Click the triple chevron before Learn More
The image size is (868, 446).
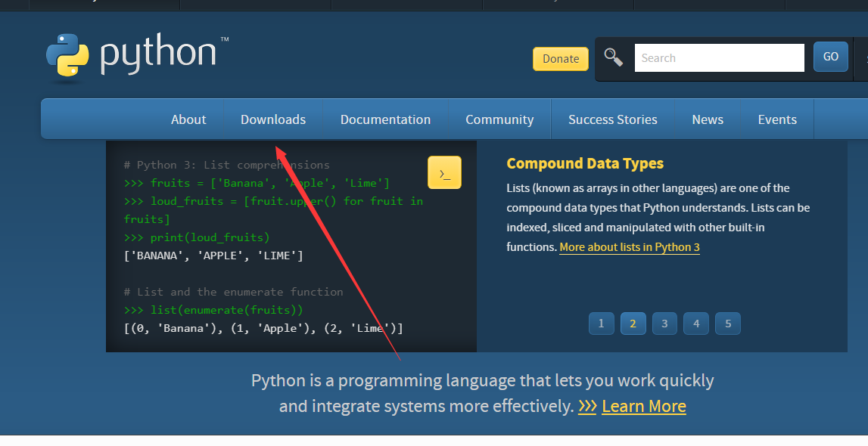587,407
